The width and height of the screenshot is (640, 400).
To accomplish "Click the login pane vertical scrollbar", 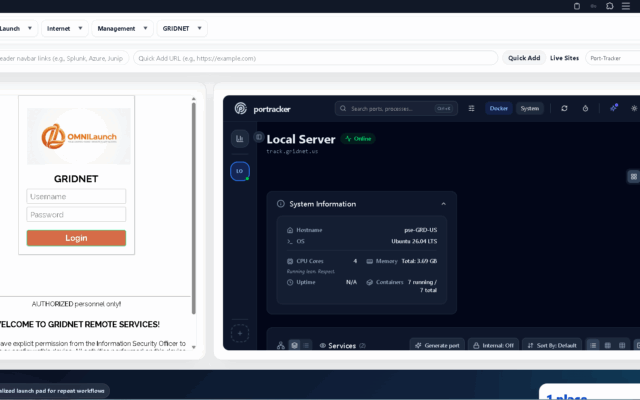I will click(x=193, y=208).
